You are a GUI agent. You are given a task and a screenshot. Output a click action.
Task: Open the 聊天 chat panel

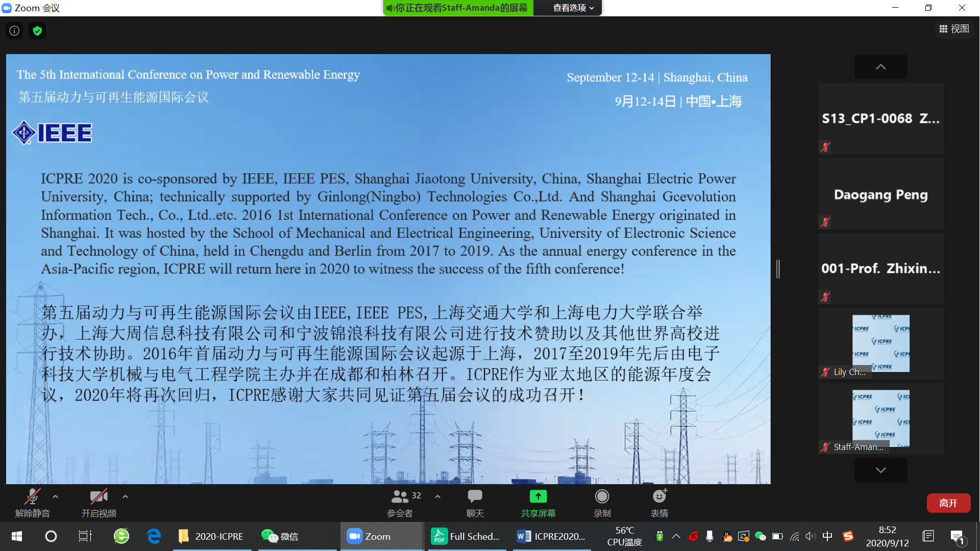click(475, 503)
